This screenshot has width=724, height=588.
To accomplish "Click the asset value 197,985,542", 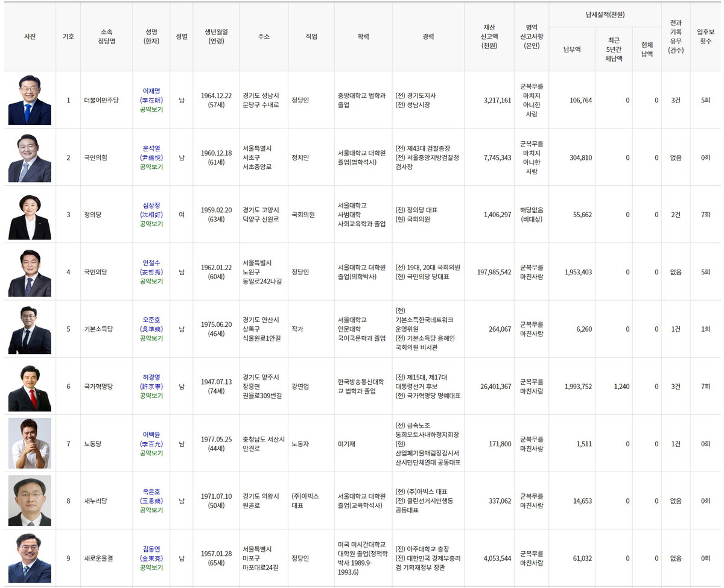I will [x=494, y=272].
